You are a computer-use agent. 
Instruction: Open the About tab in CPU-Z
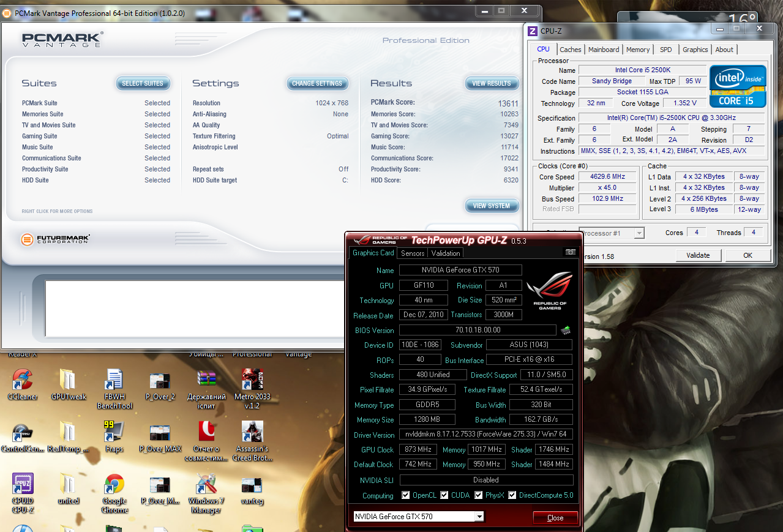tap(724, 50)
